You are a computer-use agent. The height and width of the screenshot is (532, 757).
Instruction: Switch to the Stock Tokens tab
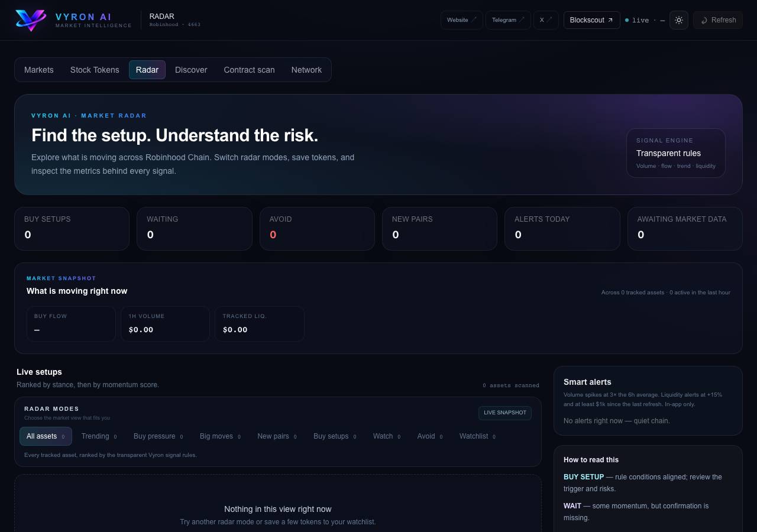(x=95, y=70)
